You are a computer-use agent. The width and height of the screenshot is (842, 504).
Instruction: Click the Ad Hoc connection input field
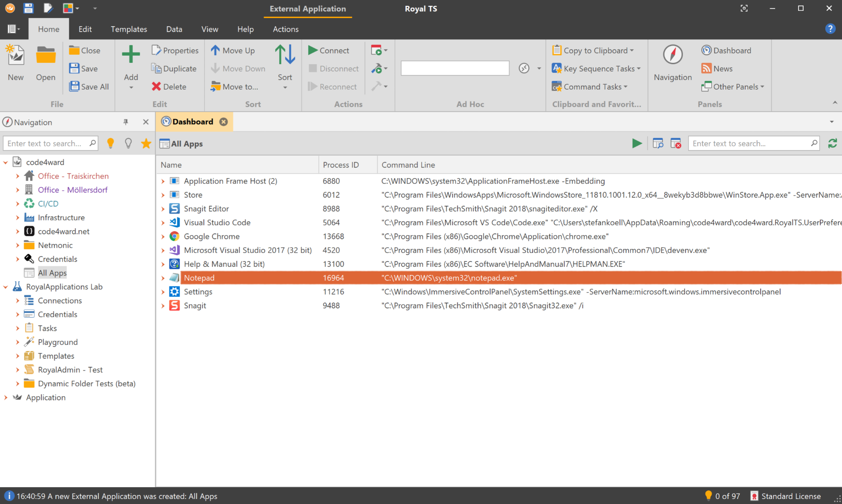[x=455, y=68]
